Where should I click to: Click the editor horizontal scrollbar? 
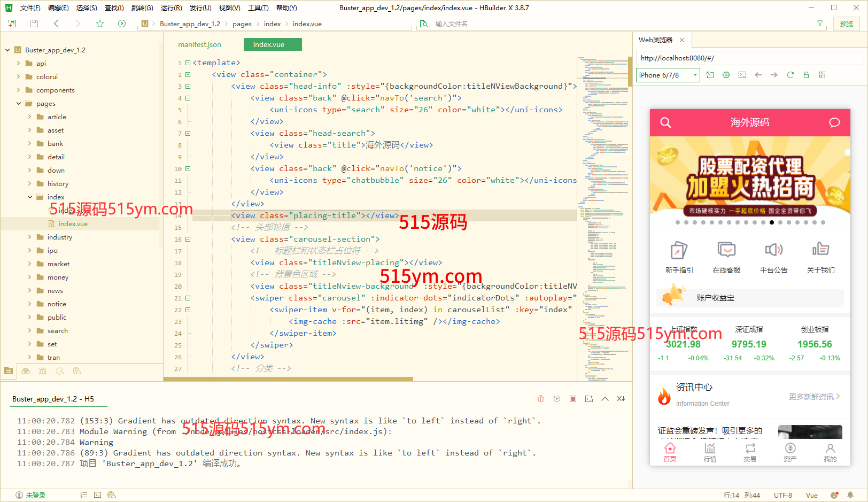pos(289,379)
